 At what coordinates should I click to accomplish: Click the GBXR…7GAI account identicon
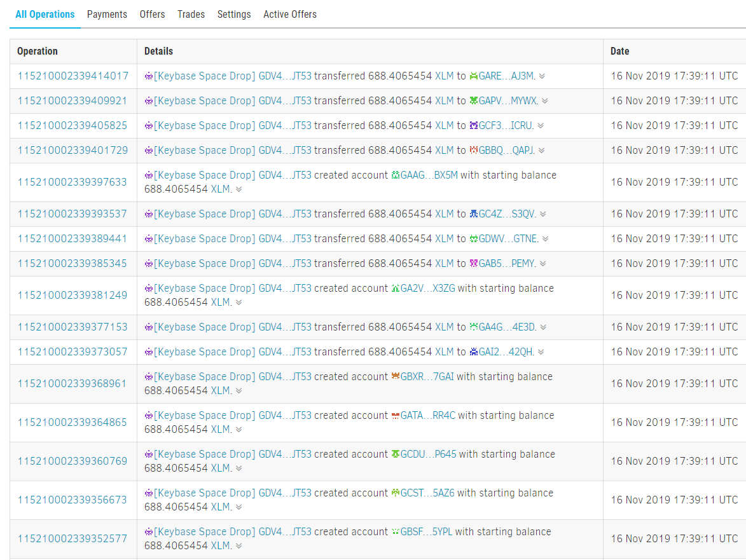coord(396,376)
